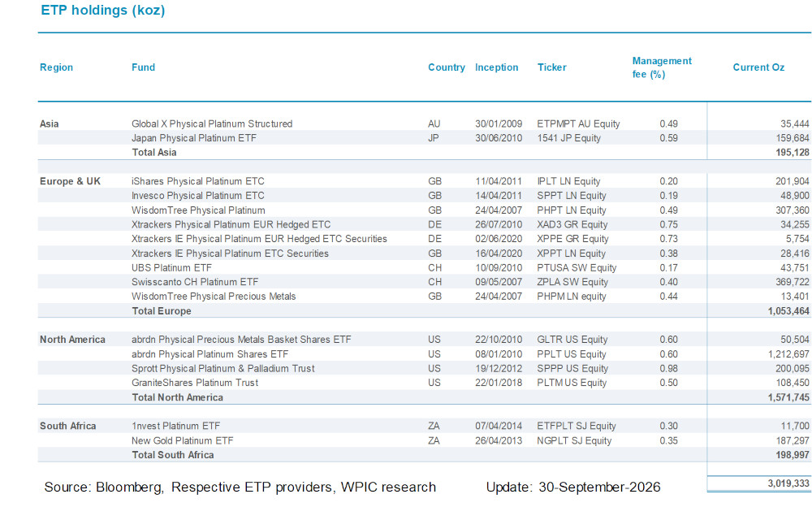The height and width of the screenshot is (507, 812).
Task: Click the grand total 3,019,333
Action: pos(788,483)
